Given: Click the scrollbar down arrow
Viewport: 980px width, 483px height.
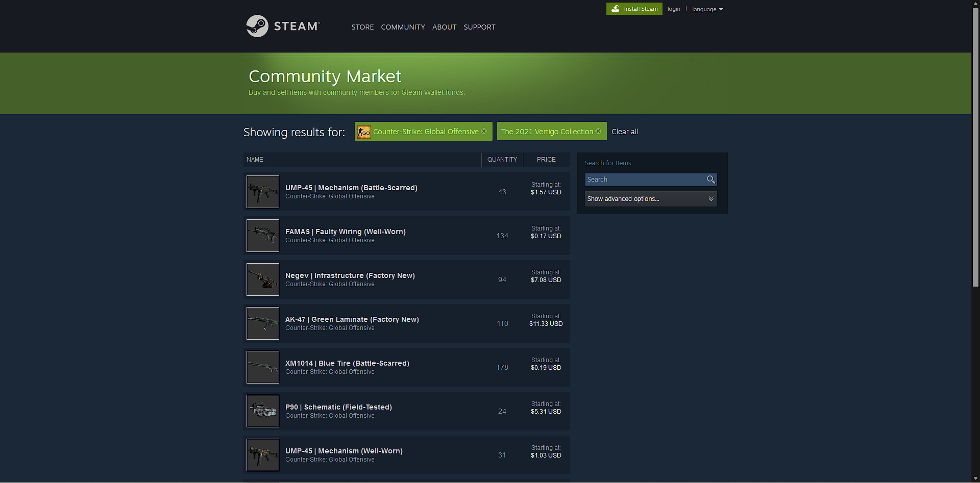Looking at the screenshot, I should [976, 478].
